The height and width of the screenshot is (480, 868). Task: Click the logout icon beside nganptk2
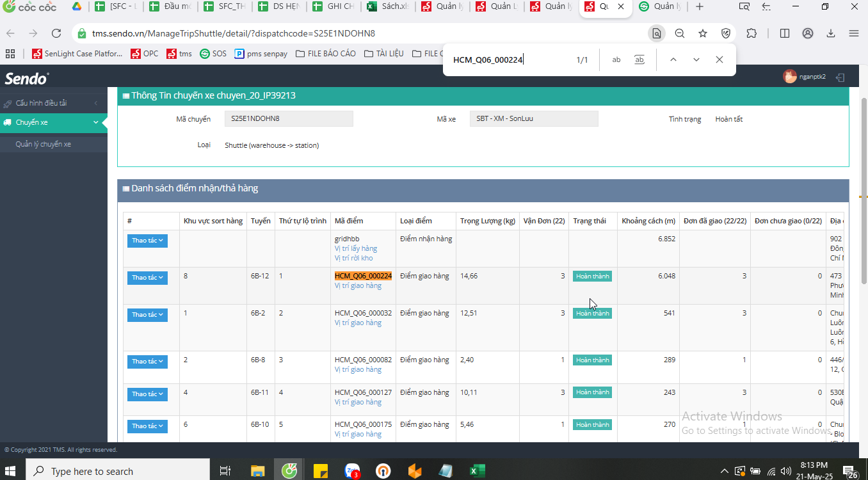click(840, 77)
